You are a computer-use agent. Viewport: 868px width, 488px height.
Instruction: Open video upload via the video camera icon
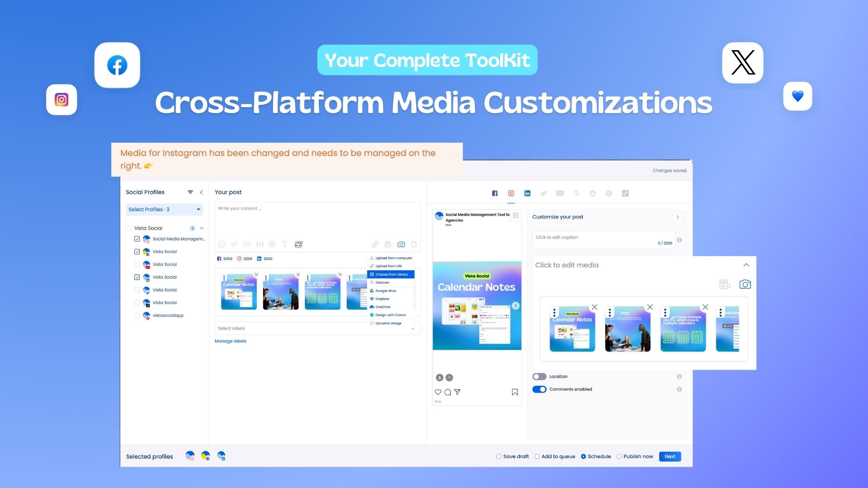pyautogui.click(x=388, y=244)
